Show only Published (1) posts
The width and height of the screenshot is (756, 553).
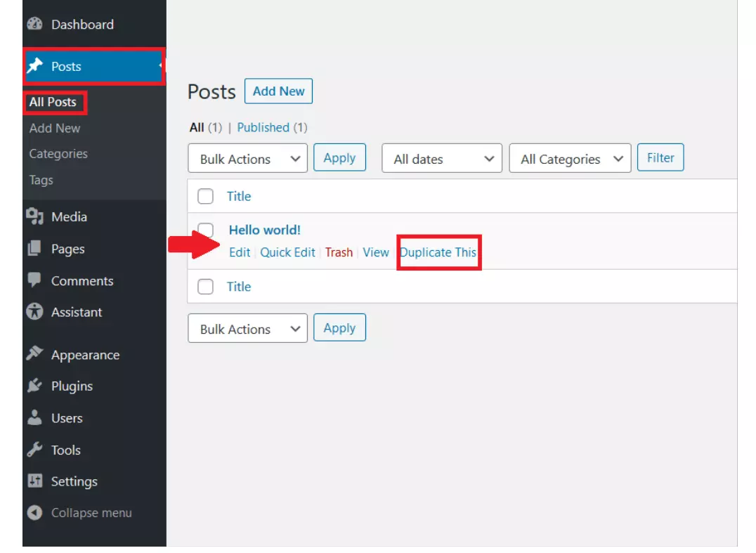[x=272, y=128]
